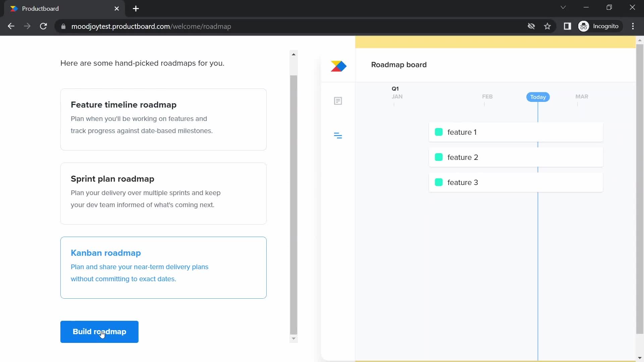Open the feature 1 card
Screen dimensions: 644x362
pyautogui.click(x=516, y=132)
